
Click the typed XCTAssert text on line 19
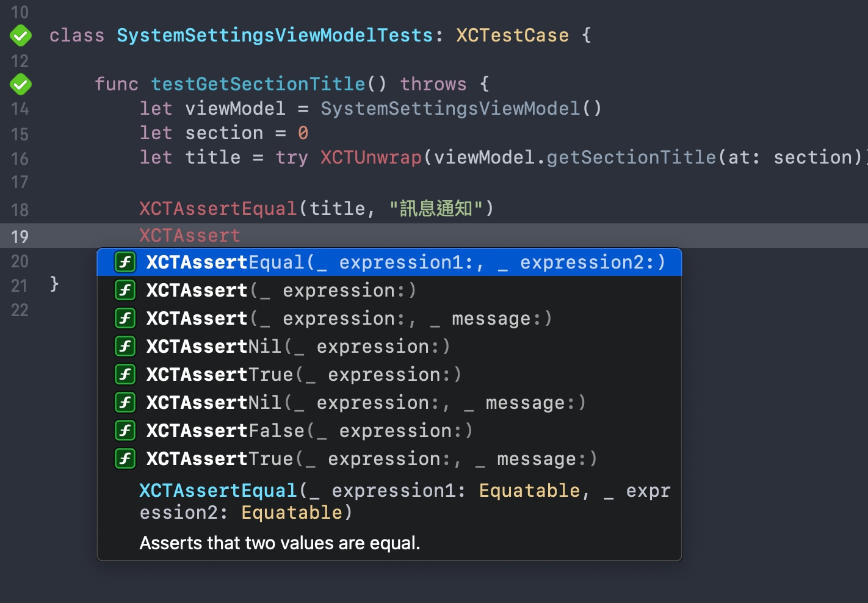(x=190, y=236)
